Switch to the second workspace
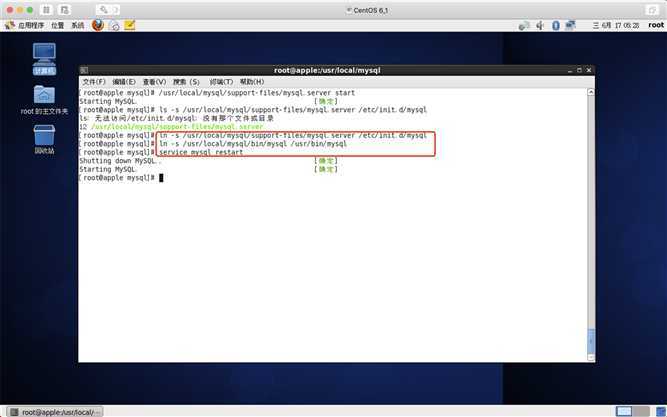The width and height of the screenshot is (667, 417). (640, 411)
